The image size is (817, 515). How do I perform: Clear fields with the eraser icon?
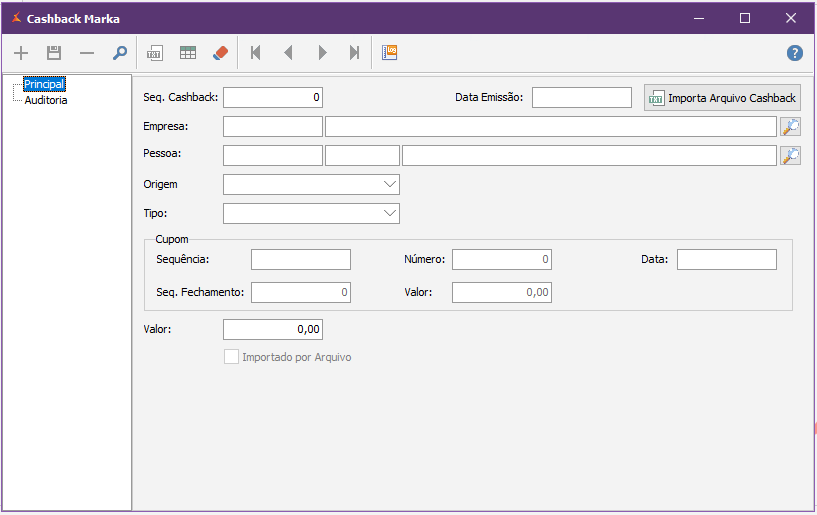[220, 53]
